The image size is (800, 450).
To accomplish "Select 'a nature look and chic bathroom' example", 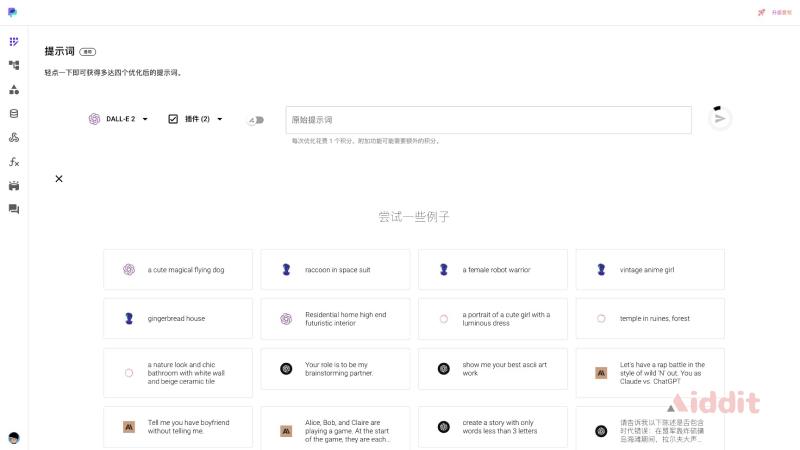I will tap(178, 373).
